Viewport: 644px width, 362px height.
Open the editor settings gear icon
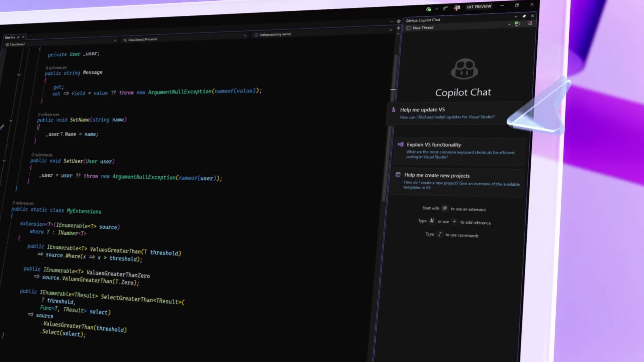[x=398, y=21]
